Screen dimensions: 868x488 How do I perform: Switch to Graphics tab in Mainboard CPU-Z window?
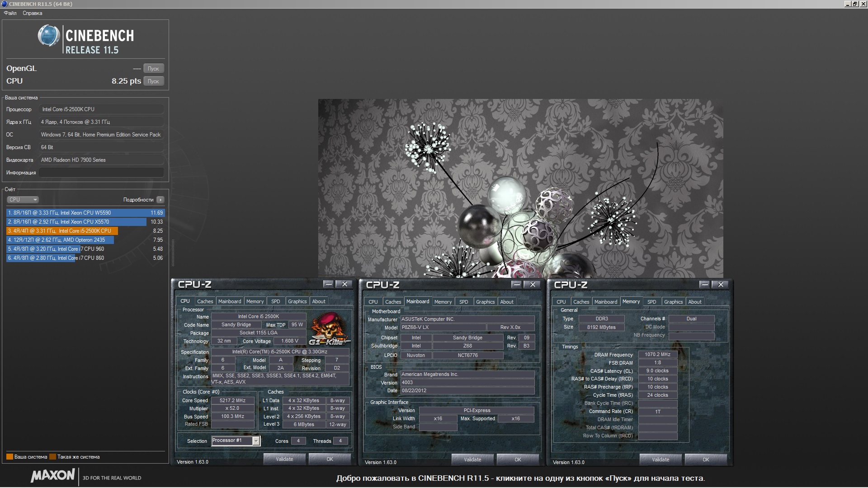486,302
